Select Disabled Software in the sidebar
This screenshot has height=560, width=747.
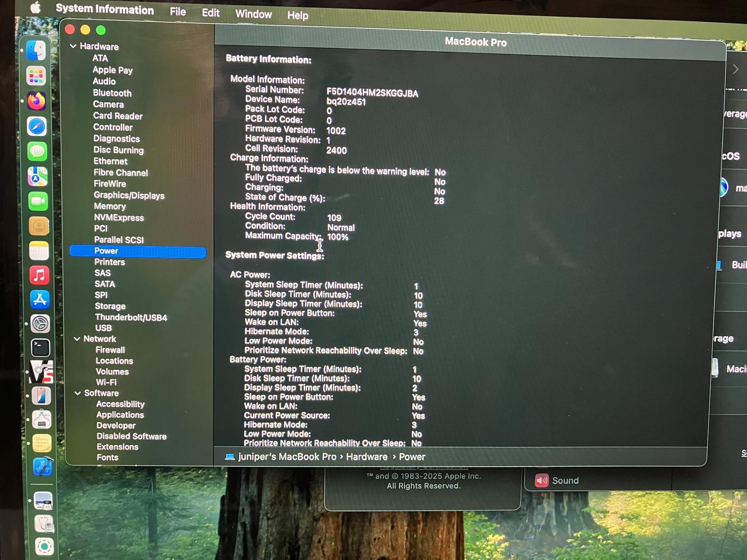132,437
